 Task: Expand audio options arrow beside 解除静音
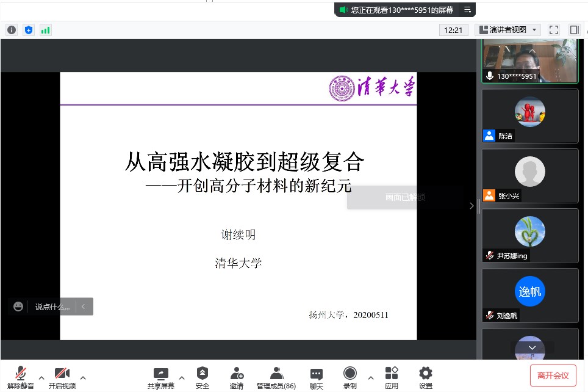41,377
